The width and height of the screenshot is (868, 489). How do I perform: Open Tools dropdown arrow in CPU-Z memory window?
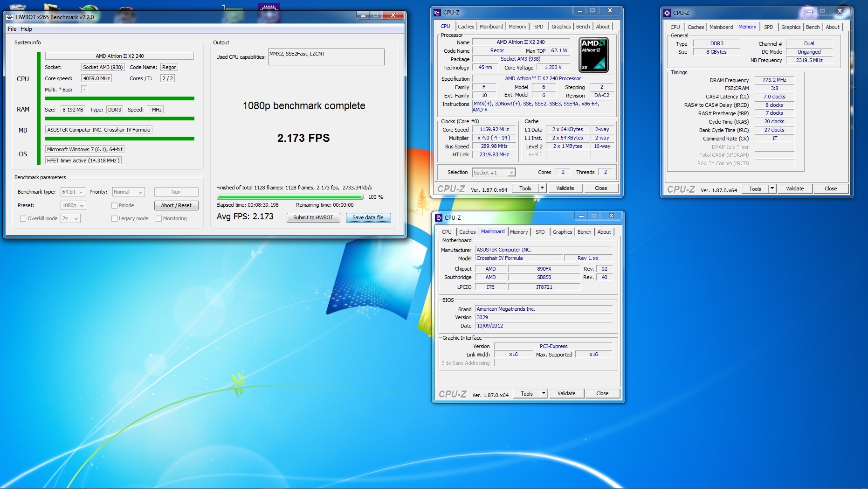pyautogui.click(x=772, y=189)
